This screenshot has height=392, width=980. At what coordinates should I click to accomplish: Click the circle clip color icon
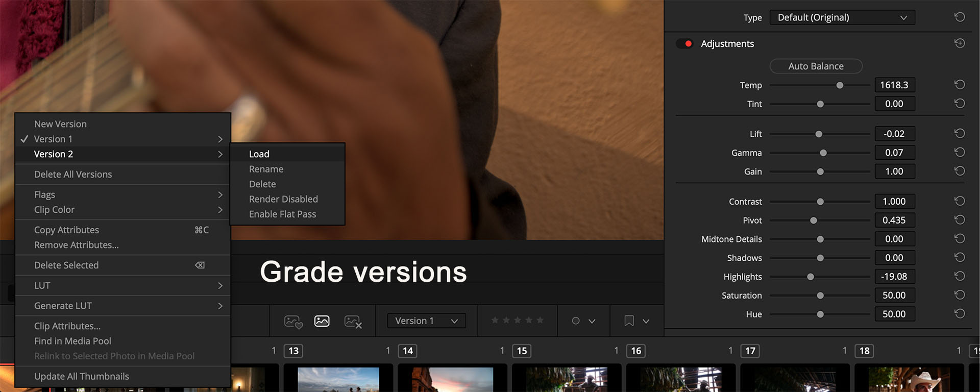pyautogui.click(x=576, y=321)
